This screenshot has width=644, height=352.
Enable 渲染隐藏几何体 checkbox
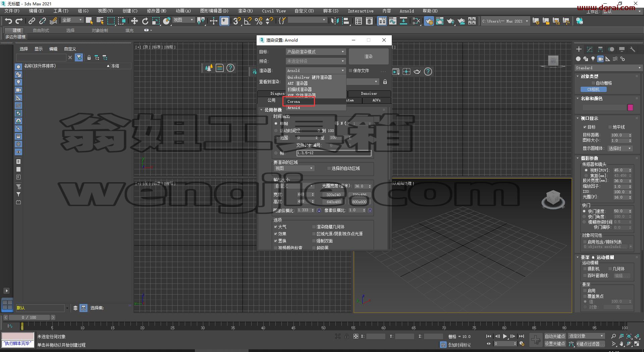point(314,227)
